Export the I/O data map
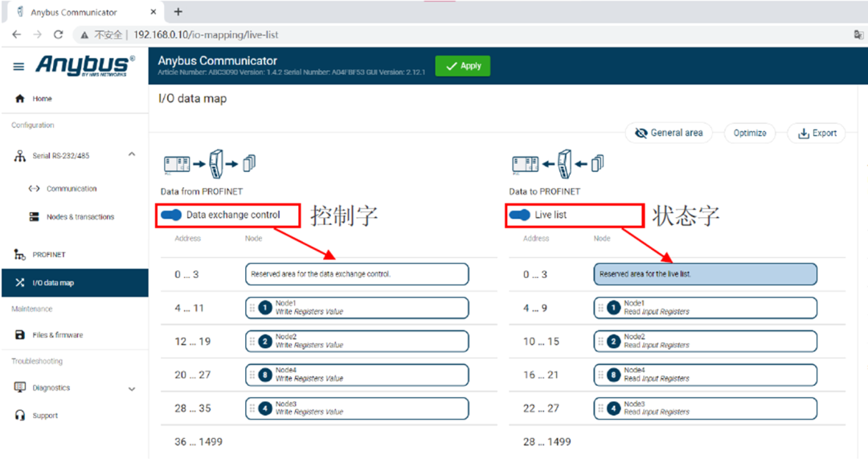 (817, 133)
